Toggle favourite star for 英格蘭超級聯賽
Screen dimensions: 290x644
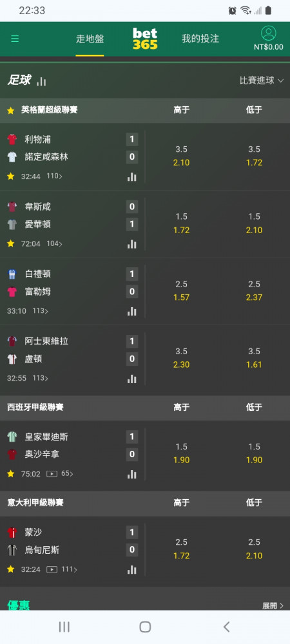pos(11,111)
